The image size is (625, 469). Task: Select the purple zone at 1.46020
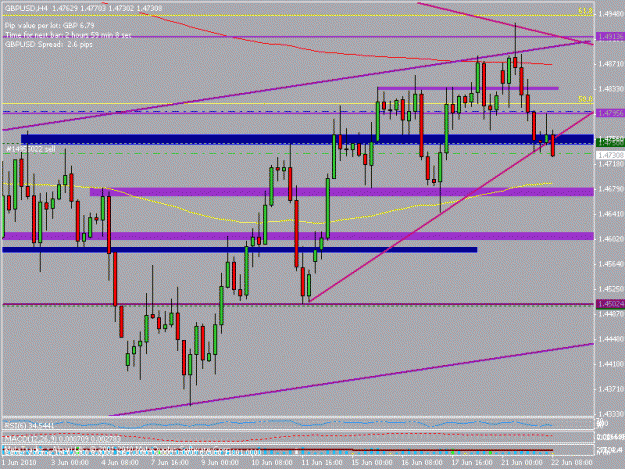pyautogui.click(x=298, y=236)
